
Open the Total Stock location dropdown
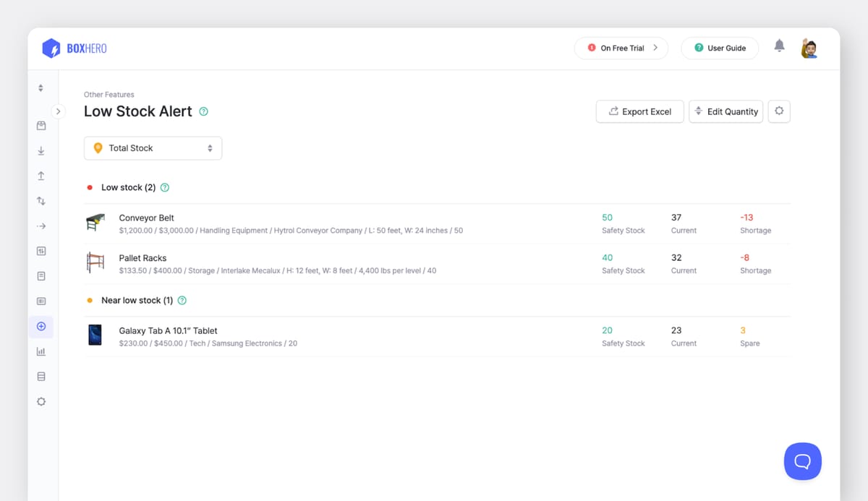click(x=153, y=148)
